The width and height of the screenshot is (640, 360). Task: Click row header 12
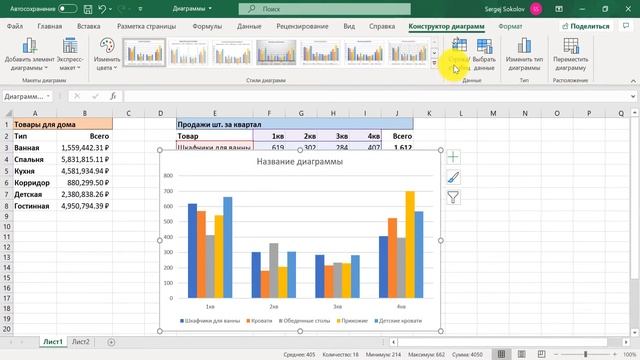7,247
